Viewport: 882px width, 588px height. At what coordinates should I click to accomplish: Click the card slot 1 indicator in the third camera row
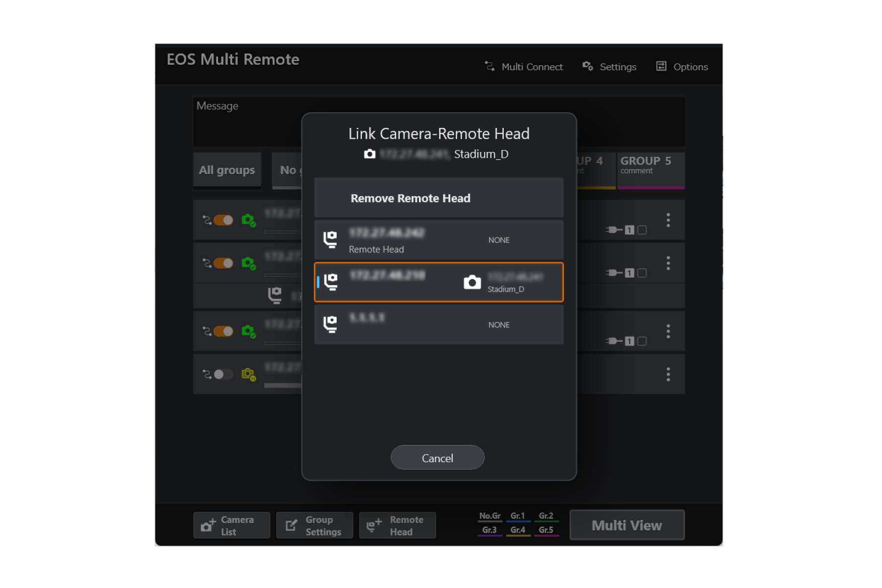[630, 341]
